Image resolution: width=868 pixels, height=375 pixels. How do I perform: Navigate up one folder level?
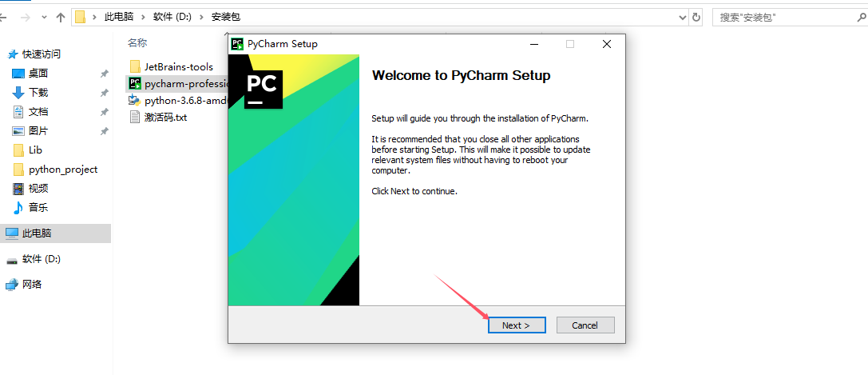pyautogui.click(x=61, y=17)
